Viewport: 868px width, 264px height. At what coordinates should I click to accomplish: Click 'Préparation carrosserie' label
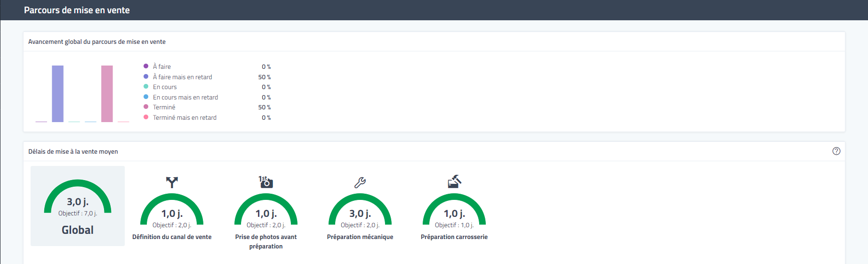454,237
